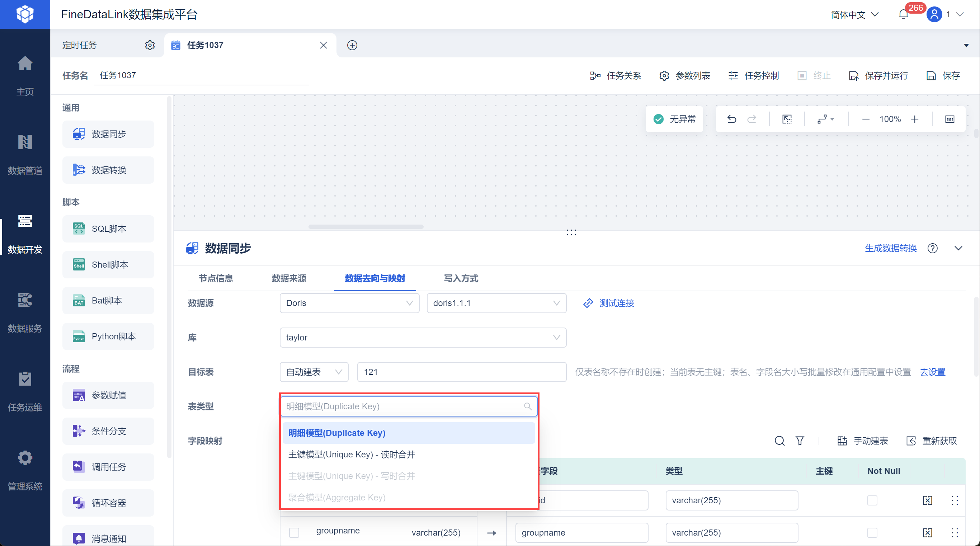Screen dimensions: 980x546
Task: Click the filter funnel icon in 字段映射
Action: (x=800, y=441)
